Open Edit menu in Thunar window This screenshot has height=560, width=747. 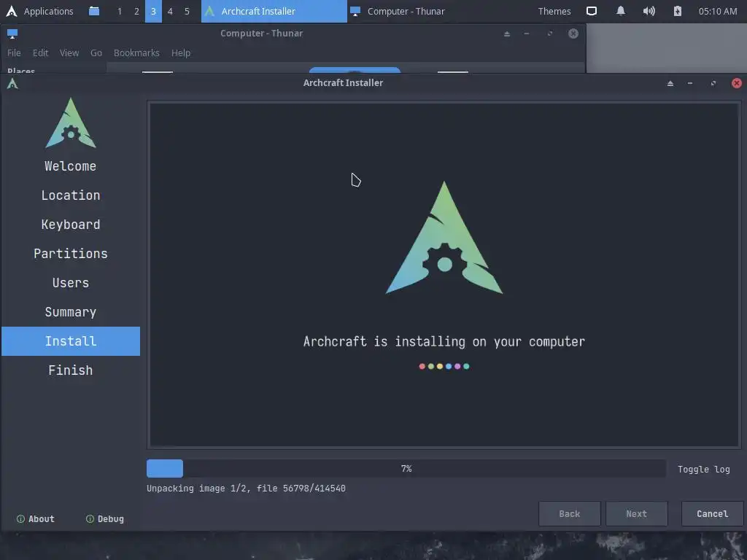[41, 52]
